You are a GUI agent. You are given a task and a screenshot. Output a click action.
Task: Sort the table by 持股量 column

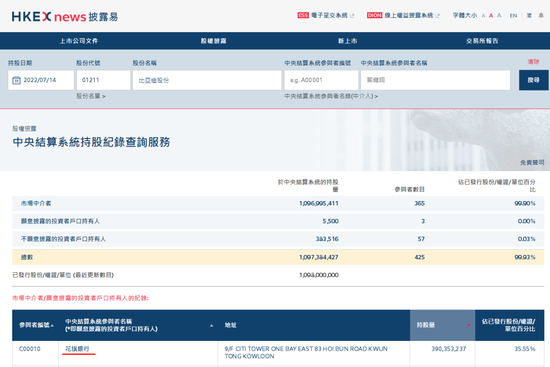pos(442,325)
